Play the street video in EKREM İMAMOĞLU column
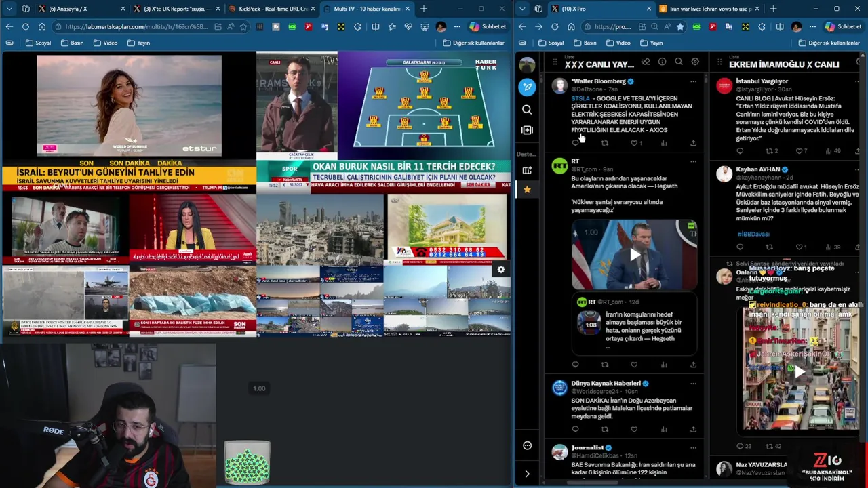This screenshot has height=488, width=868. [x=800, y=371]
